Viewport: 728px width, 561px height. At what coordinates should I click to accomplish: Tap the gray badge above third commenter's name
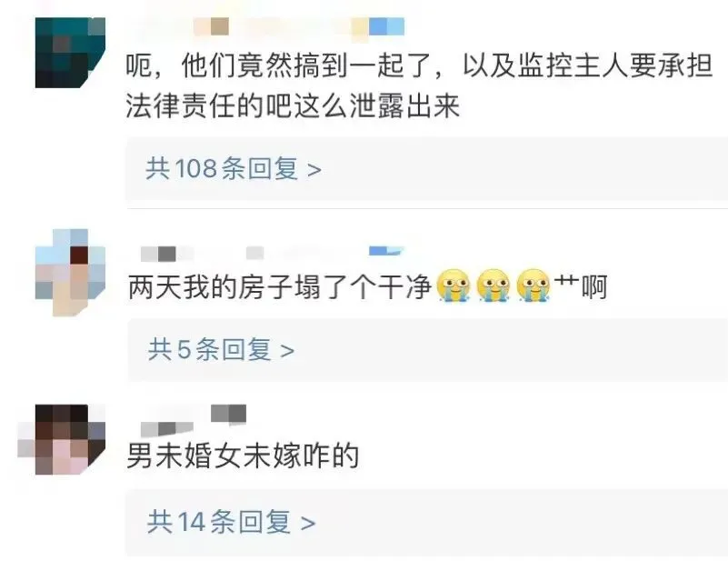tap(228, 414)
